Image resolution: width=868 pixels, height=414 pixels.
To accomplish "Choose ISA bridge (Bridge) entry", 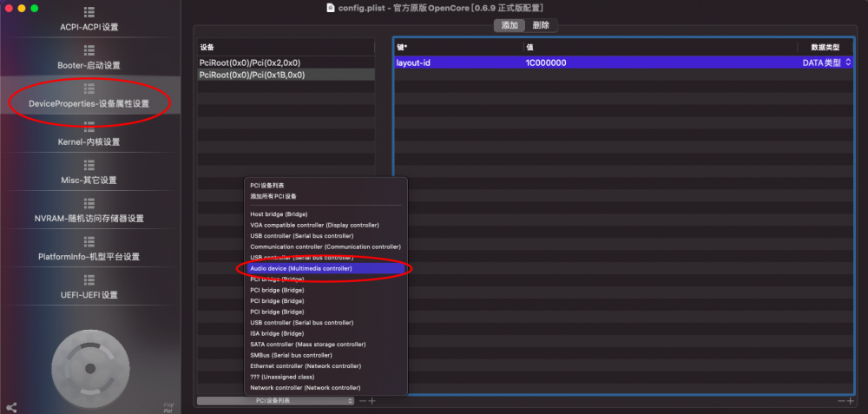I will click(x=325, y=334).
